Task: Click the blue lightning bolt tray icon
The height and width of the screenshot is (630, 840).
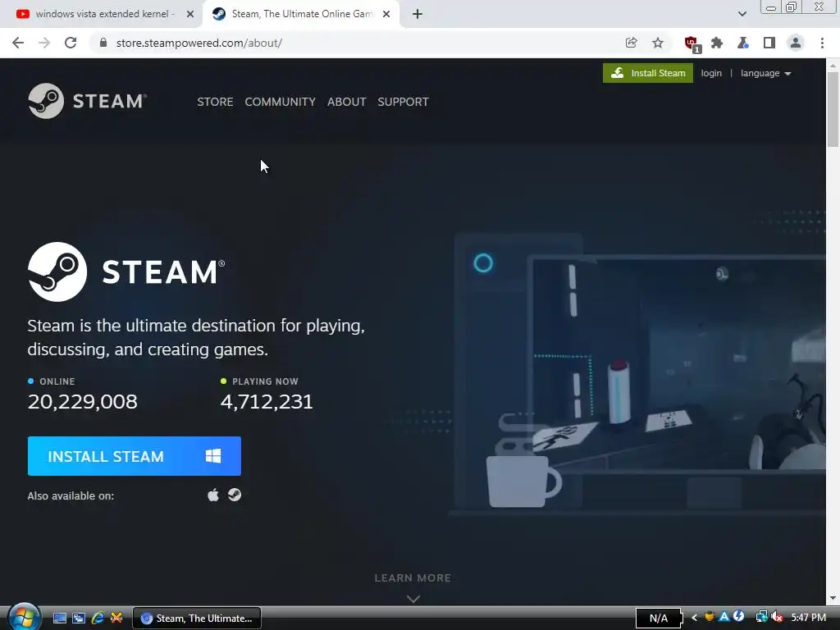Action: (739, 617)
